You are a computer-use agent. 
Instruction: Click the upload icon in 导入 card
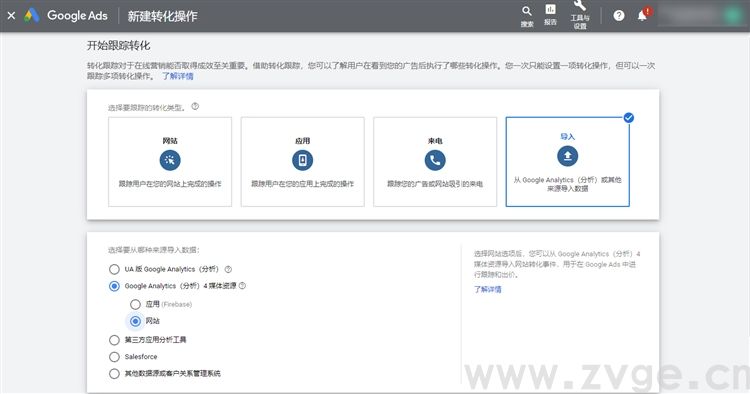point(567,156)
